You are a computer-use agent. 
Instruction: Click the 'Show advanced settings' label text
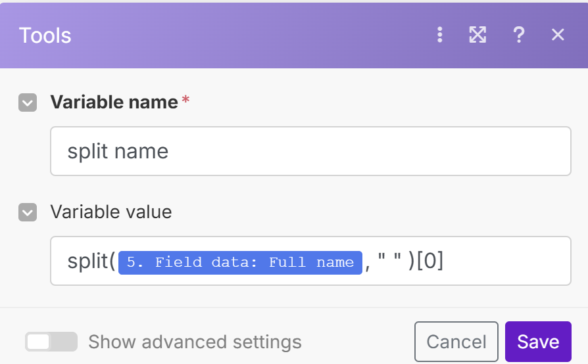pyautogui.click(x=195, y=342)
